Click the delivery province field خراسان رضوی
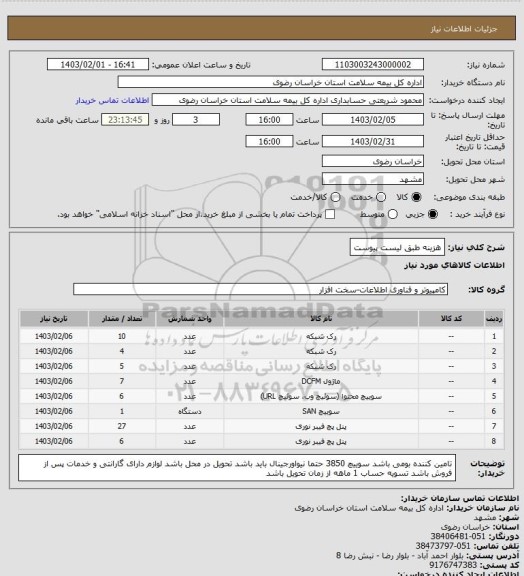The height and width of the screenshot is (576, 524). [373, 161]
